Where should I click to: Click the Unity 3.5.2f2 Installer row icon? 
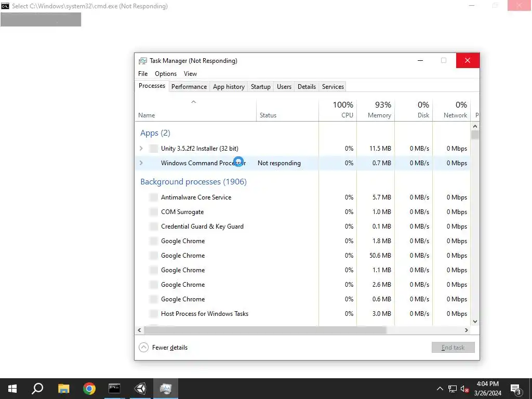click(154, 148)
